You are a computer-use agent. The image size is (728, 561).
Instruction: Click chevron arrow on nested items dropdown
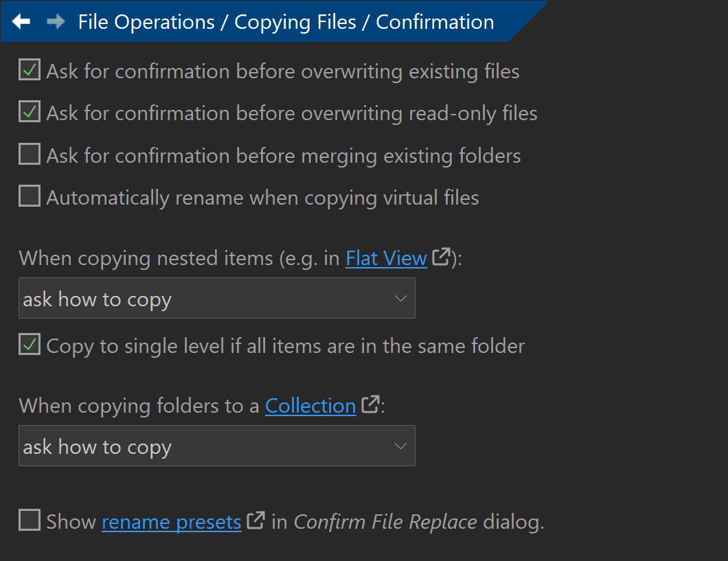coord(400,299)
